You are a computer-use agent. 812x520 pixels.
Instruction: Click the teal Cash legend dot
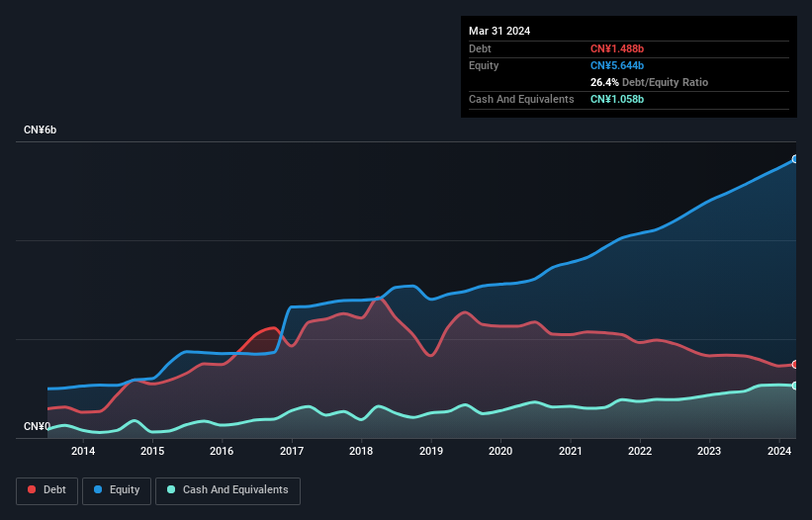click(171, 489)
